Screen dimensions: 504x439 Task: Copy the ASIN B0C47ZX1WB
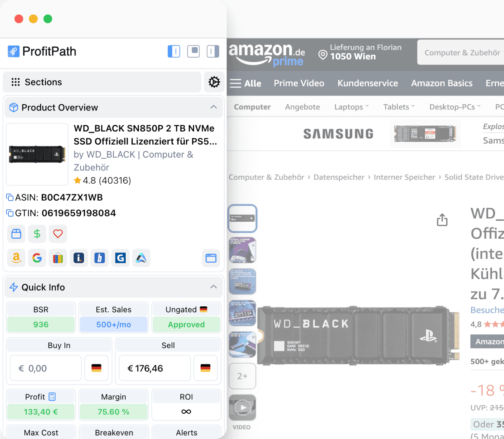[x=9, y=197]
